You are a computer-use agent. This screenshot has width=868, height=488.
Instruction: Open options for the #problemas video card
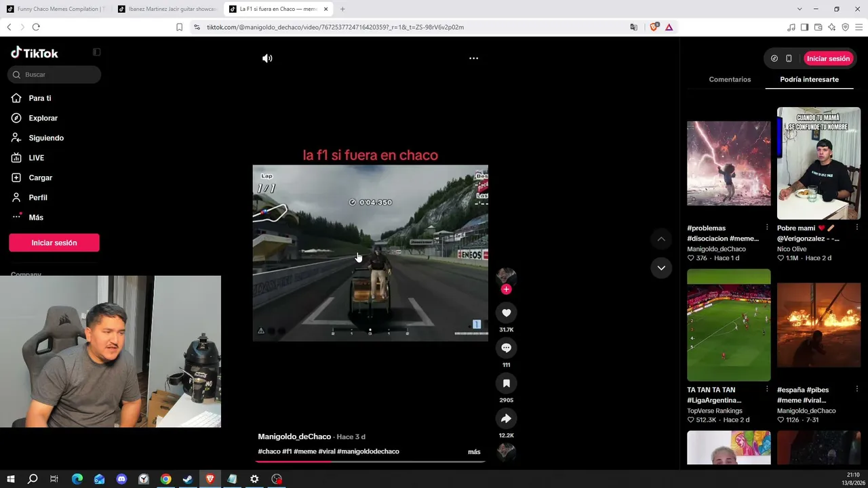pyautogui.click(x=767, y=228)
